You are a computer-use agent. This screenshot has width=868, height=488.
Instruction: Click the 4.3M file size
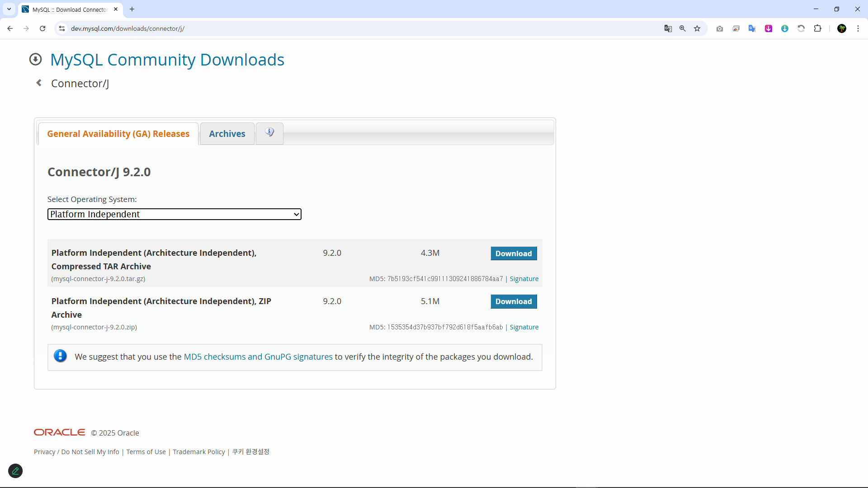(x=430, y=253)
